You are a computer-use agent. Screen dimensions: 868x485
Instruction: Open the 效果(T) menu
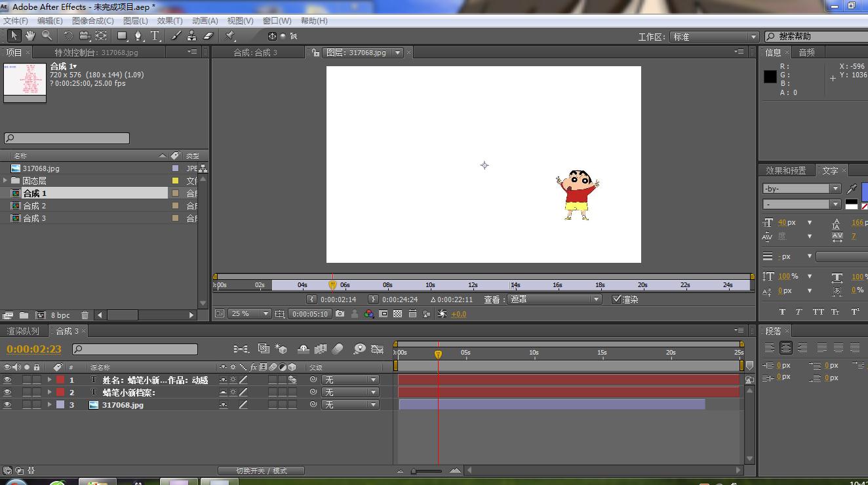pyautogui.click(x=170, y=20)
